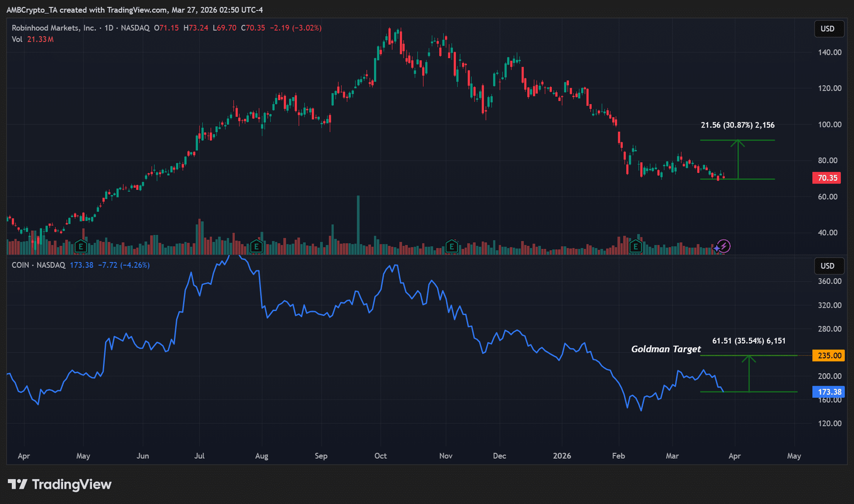854x504 pixels.
Task: Click the earnings marker near May
Action: tap(81, 246)
